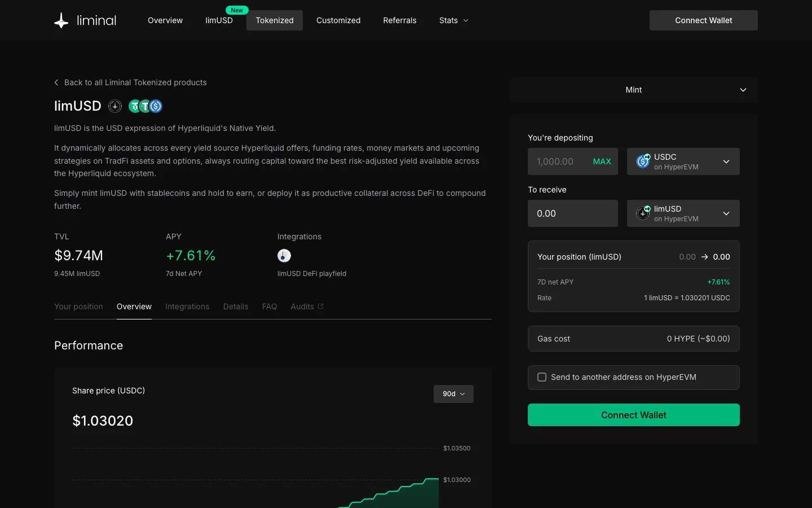Click the MAX amount button
This screenshot has height=508, width=812.
pos(602,161)
